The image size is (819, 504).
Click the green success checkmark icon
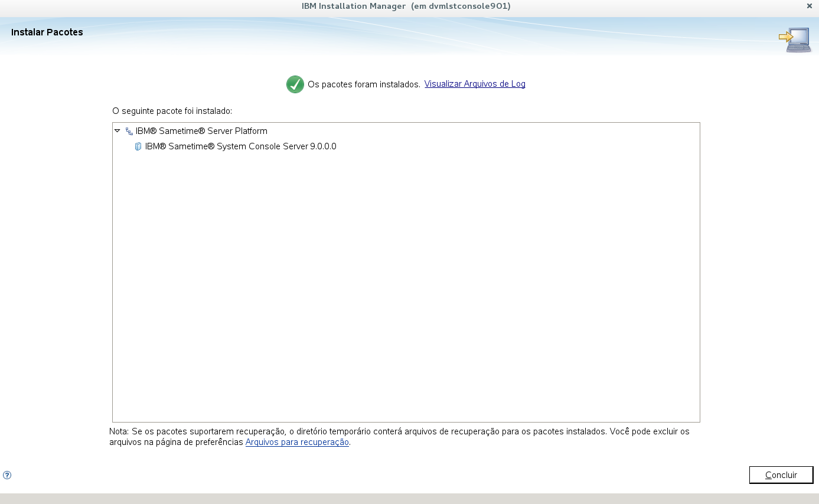pos(295,84)
